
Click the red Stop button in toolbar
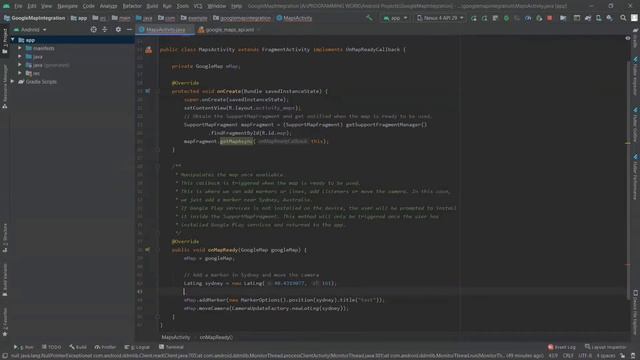tap(550, 18)
